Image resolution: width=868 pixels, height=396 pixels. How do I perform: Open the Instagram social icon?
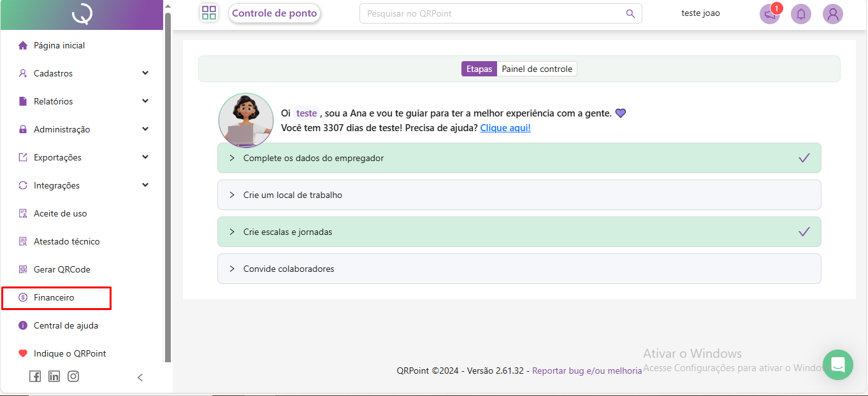pos(73,376)
